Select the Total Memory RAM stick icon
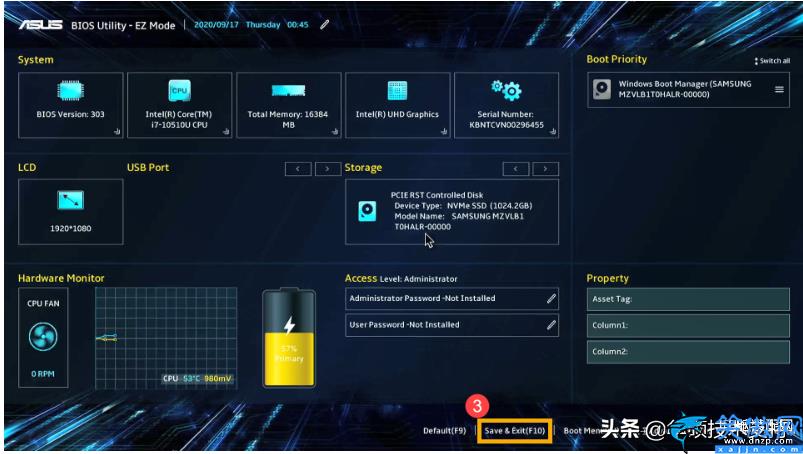The width and height of the screenshot is (803, 454). click(288, 91)
